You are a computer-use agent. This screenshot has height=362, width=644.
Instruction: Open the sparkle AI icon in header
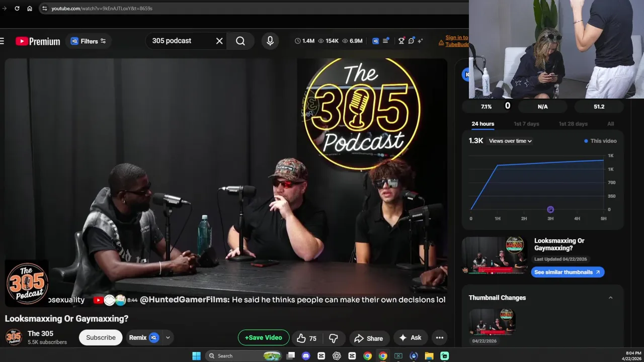420,41
